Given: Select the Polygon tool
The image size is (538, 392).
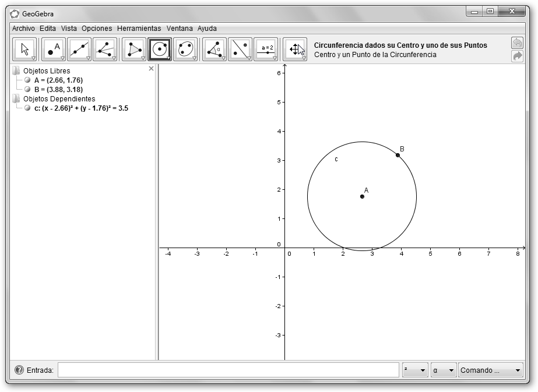Looking at the screenshot, I should click(x=134, y=50).
